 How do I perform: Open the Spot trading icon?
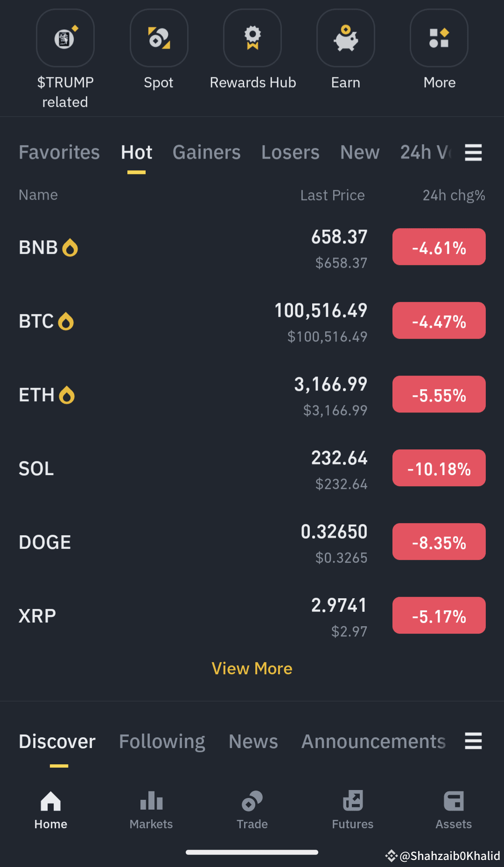(x=159, y=38)
